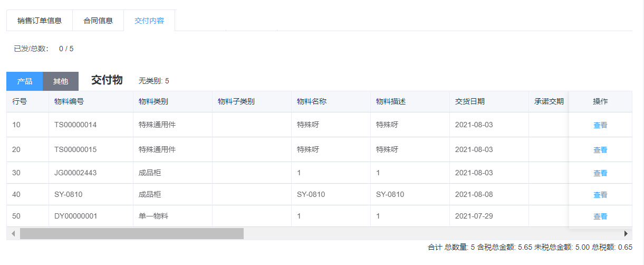Click the 物料类别 column header
Screen dimensions: 644x265
click(153, 101)
